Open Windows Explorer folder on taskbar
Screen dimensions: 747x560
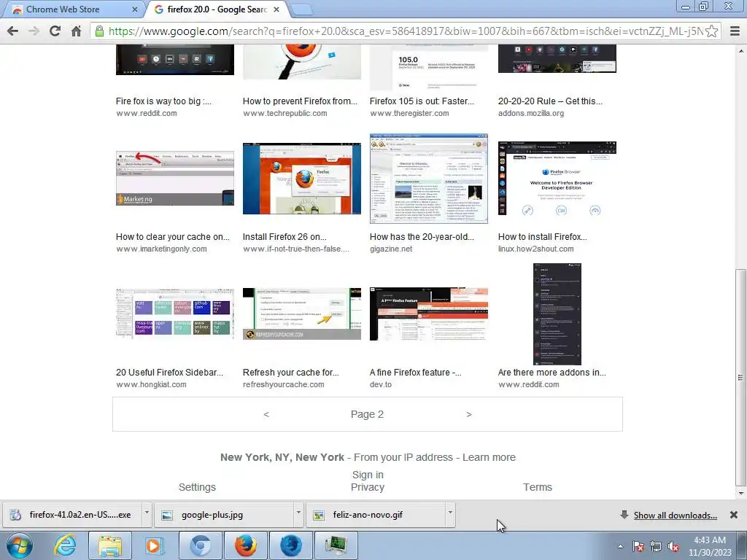coord(110,545)
